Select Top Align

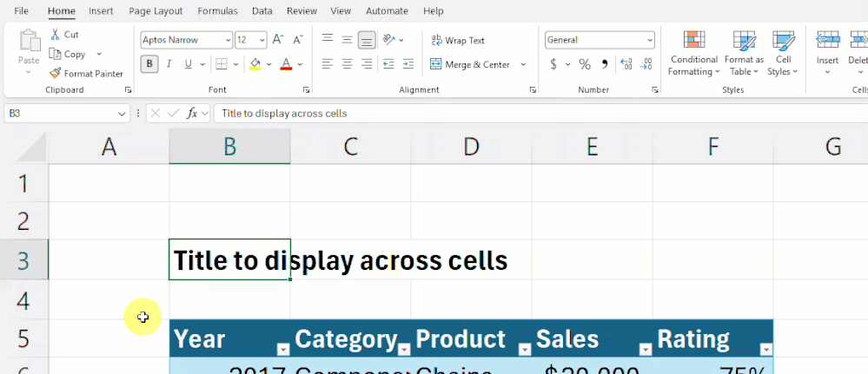328,39
